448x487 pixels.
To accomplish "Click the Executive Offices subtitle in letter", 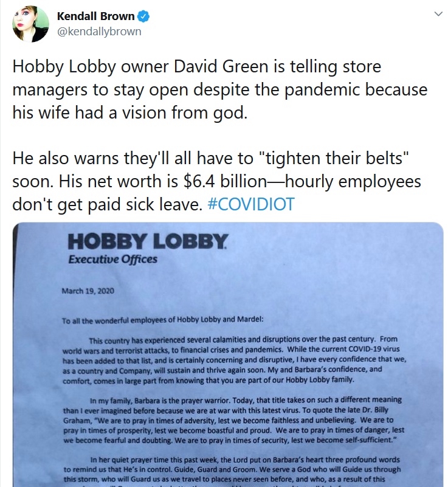I will pyautogui.click(x=112, y=259).
